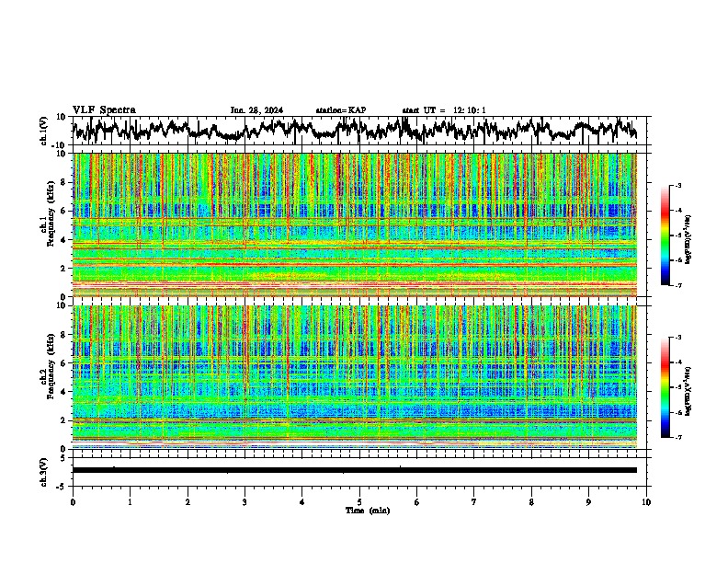Click the "2" kHz tick on ch.2 frequency axis
The image size is (728, 563).
point(63,420)
